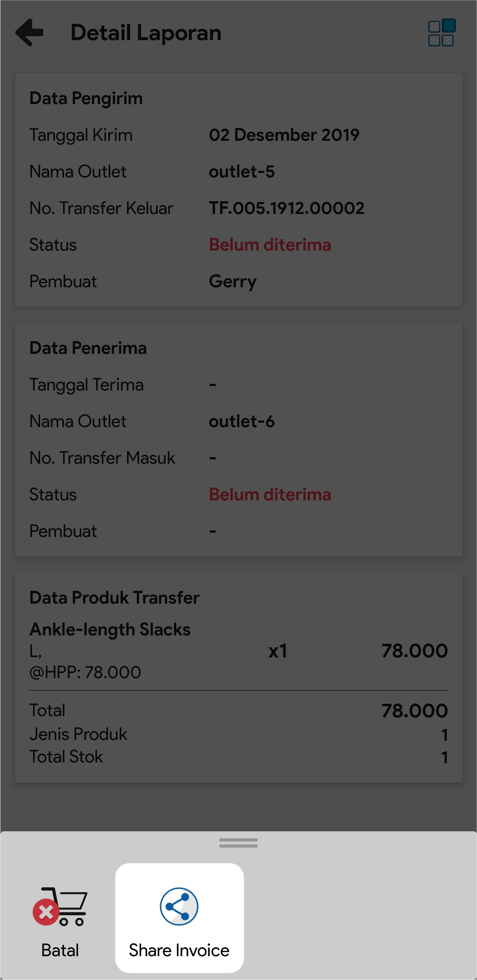Tap the Total amount 78.000
The height and width of the screenshot is (980, 477).
click(414, 711)
